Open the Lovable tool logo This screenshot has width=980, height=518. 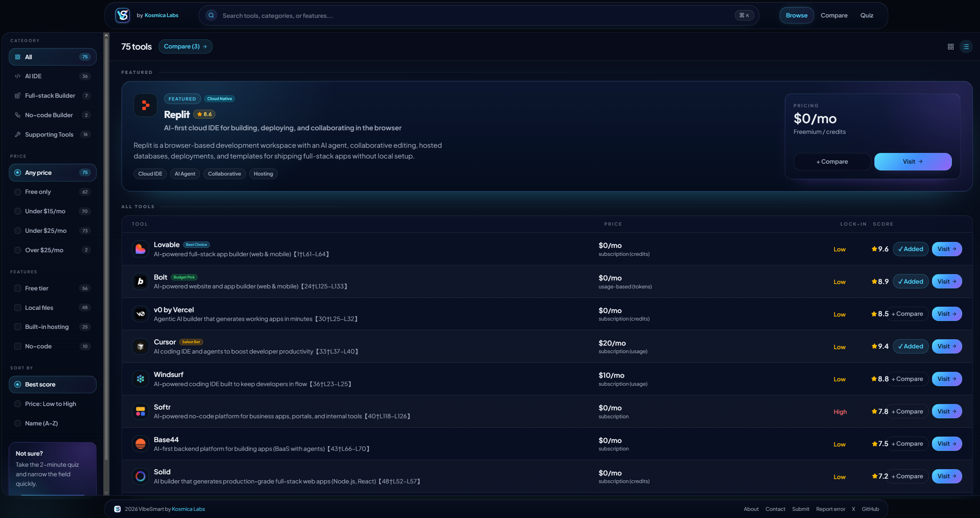140,249
